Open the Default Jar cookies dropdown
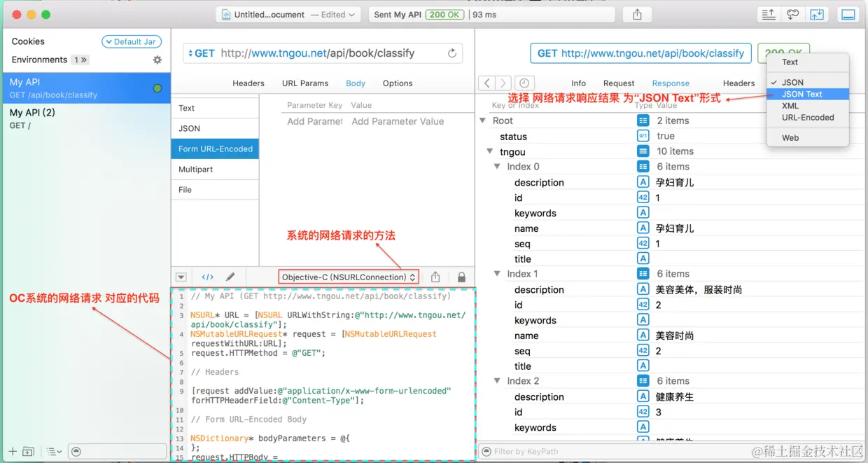The height and width of the screenshot is (463, 868). [x=131, y=41]
